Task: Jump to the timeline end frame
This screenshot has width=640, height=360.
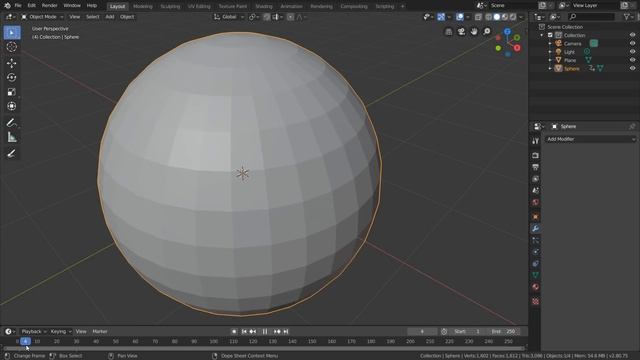Action: [286, 331]
